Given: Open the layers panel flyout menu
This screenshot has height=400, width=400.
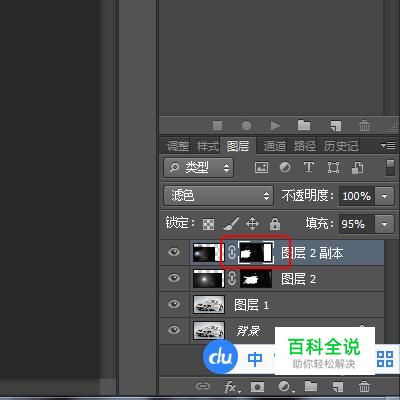Looking at the screenshot, I should tap(388, 146).
